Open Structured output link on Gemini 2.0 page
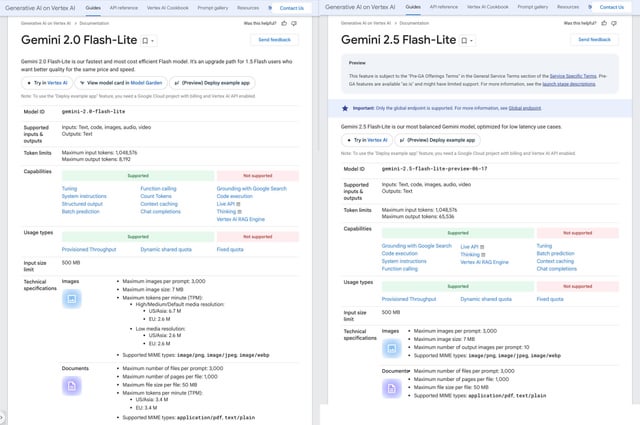640x425 pixels. [x=82, y=204]
